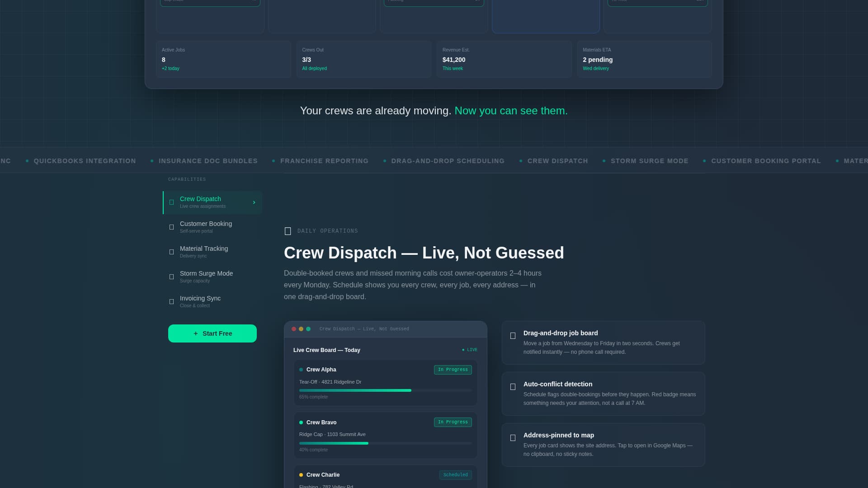The height and width of the screenshot is (488, 868).
Task: Toggle Crew Alpha's green status dot
Action: (301, 370)
